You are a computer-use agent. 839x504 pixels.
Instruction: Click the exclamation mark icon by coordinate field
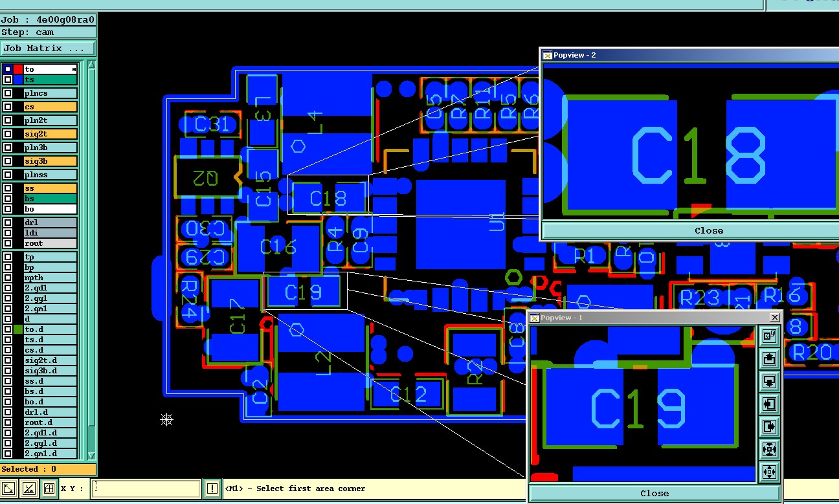click(212, 488)
